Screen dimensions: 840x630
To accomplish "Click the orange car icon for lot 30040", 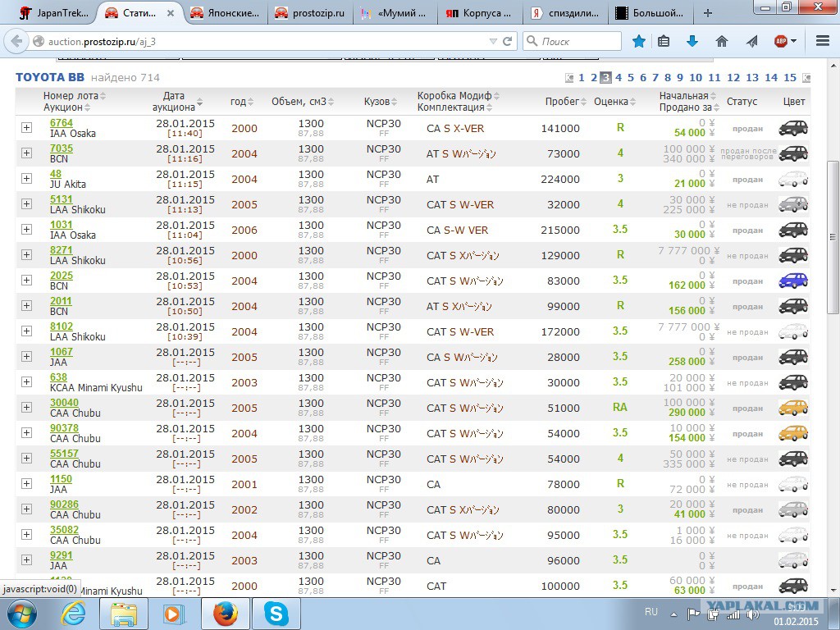I will tap(793, 408).
